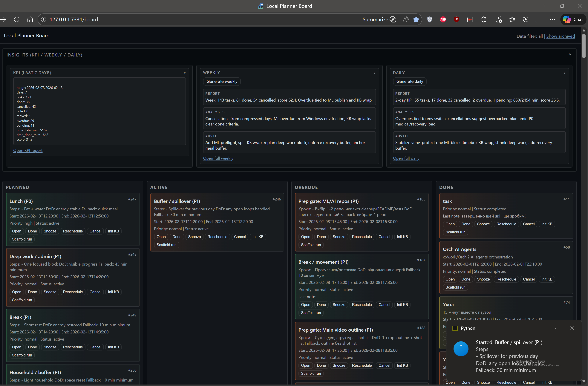Click Generate weekly report

[x=222, y=81]
